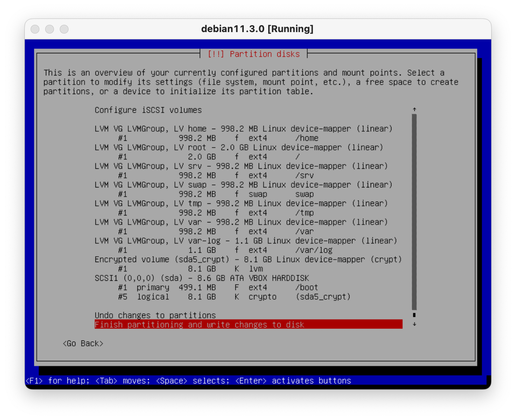
Task: Select Undo changes to partitions
Action: pos(155,315)
